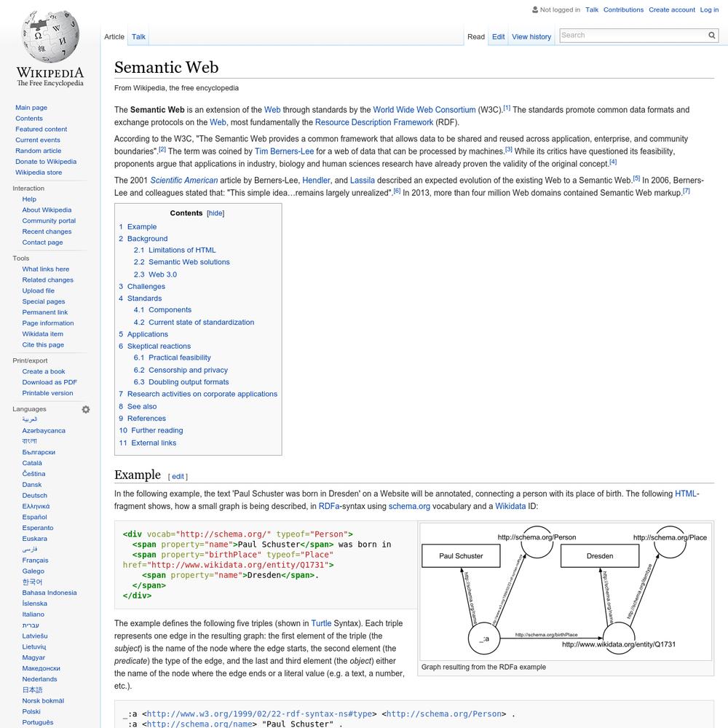
Task: Open the View history tab
Action: 531,36
